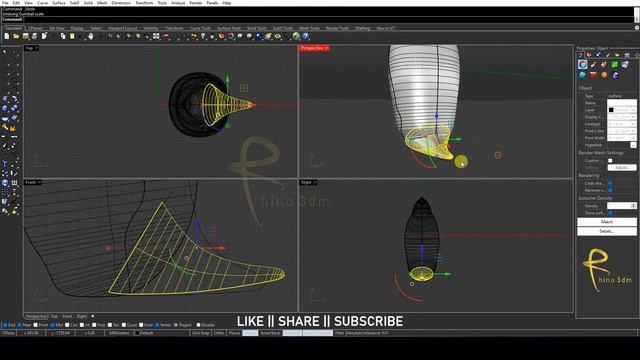The width and height of the screenshot is (640, 360).
Task: Click the 4 Viewports layout icon
Action: [156, 36]
